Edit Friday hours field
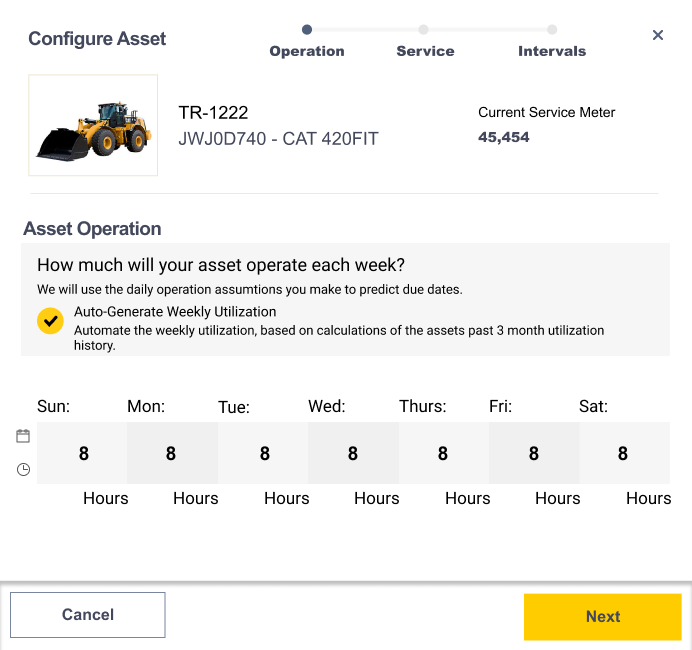The image size is (692, 650). (x=534, y=453)
